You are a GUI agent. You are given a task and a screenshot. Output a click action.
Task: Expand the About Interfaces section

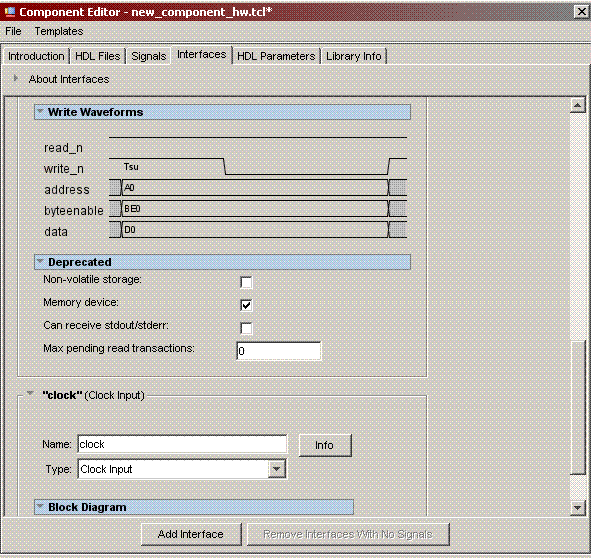(x=15, y=78)
